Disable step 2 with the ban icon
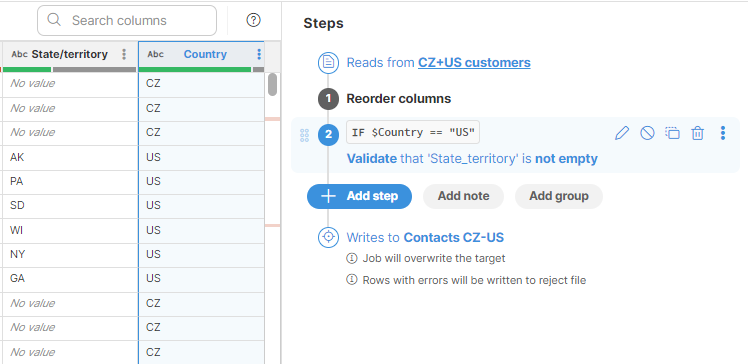 [647, 133]
